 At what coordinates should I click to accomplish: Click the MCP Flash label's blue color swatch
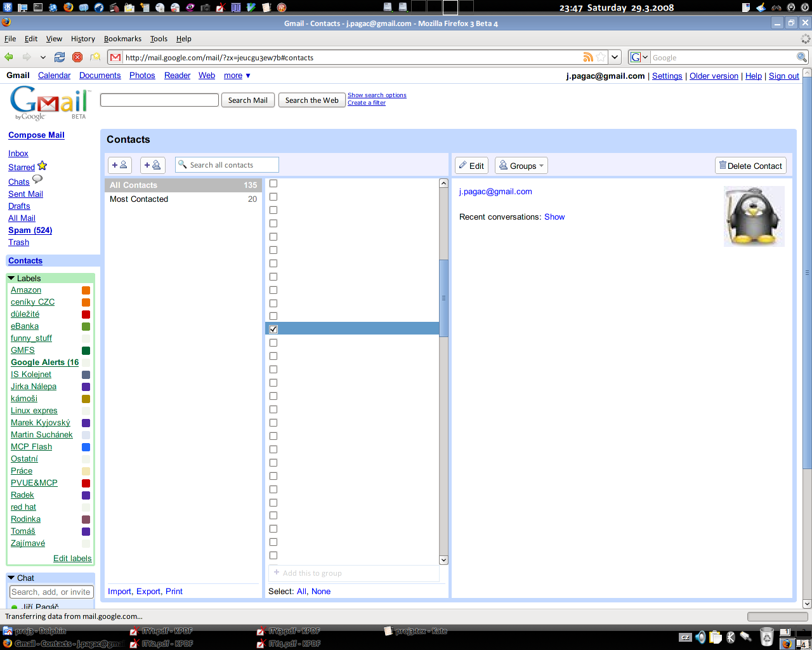86,448
